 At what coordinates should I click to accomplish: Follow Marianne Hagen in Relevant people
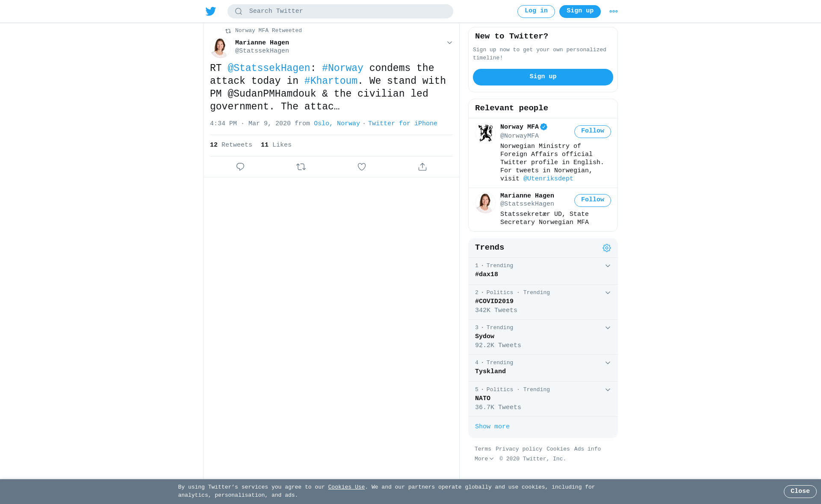click(592, 200)
